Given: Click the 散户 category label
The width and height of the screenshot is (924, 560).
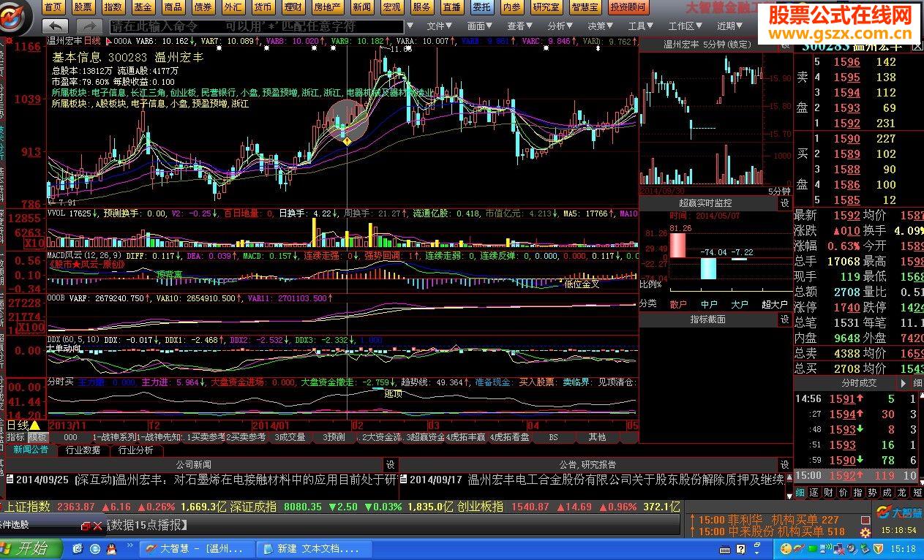Looking at the screenshot, I should tap(678, 304).
